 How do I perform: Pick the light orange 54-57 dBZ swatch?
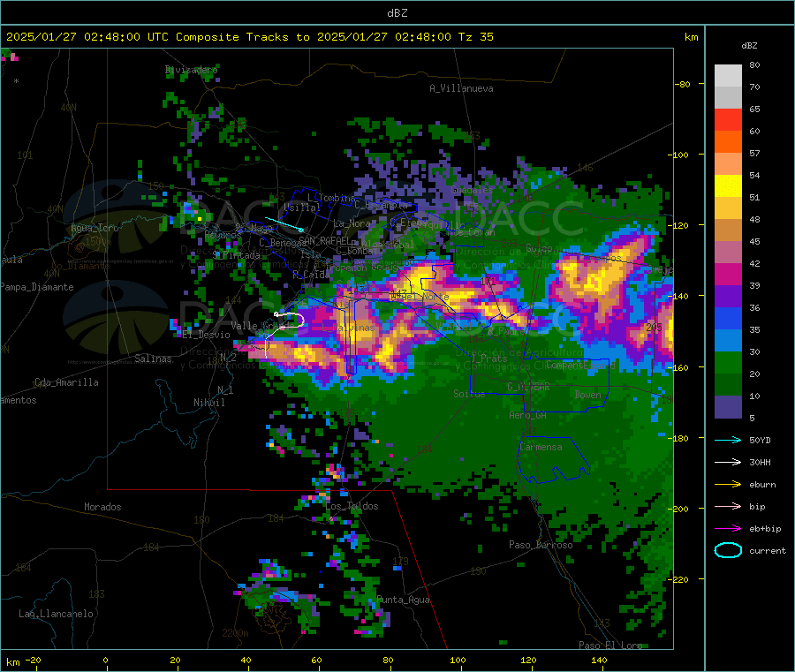[728, 163]
